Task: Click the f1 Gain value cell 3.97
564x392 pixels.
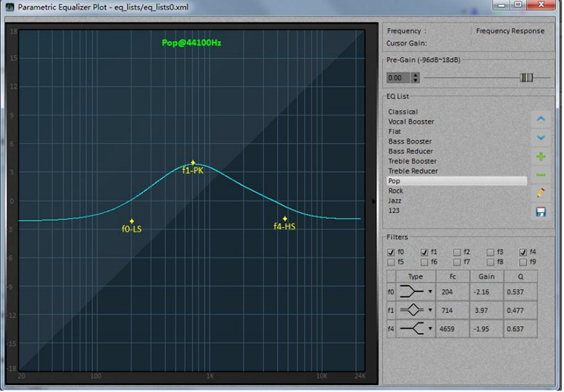Action: (x=486, y=309)
